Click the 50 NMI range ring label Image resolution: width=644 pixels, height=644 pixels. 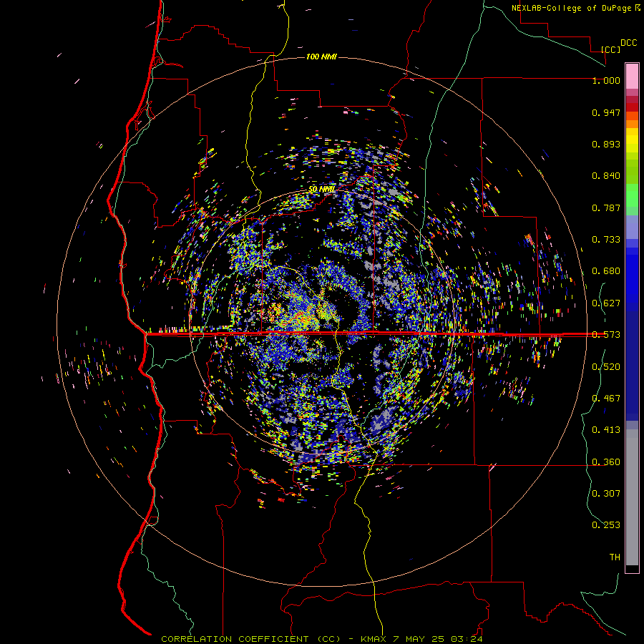pos(321,189)
